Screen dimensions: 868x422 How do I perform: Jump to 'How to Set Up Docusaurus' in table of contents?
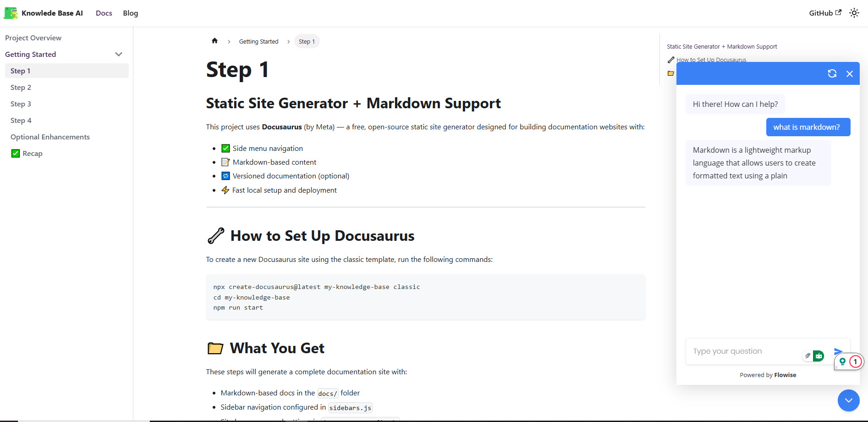711,60
